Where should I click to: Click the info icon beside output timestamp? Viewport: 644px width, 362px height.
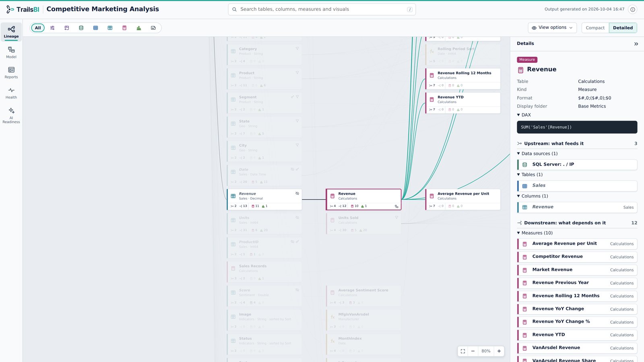633,9
